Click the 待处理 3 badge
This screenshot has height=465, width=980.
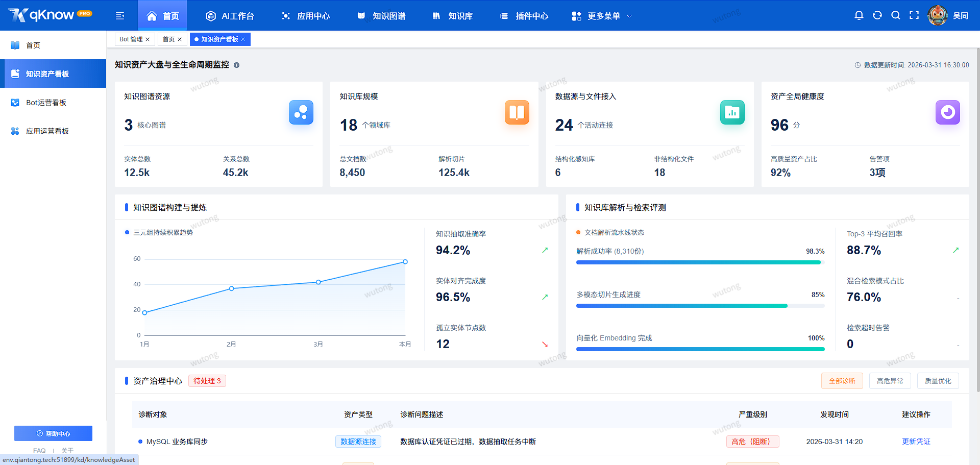tap(207, 381)
